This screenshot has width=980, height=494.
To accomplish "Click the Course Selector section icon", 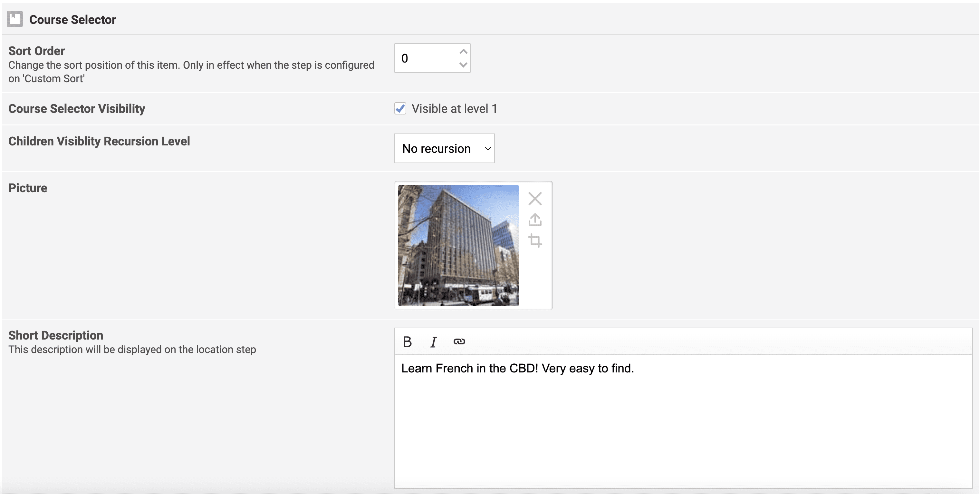I will (15, 19).
